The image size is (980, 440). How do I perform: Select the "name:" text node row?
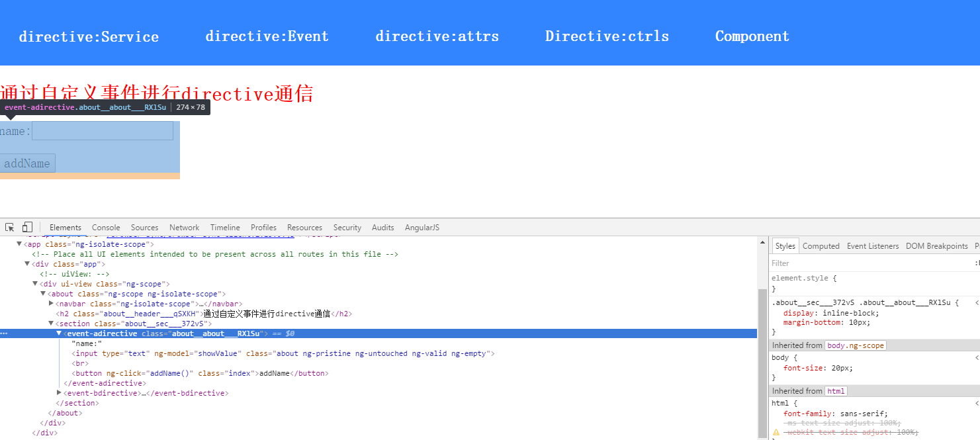(x=87, y=344)
